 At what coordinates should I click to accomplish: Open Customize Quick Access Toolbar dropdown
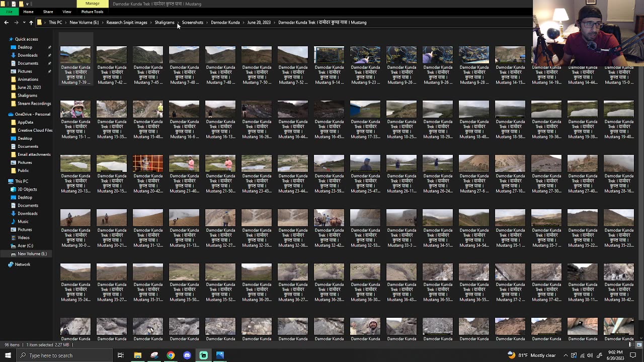click(x=27, y=4)
